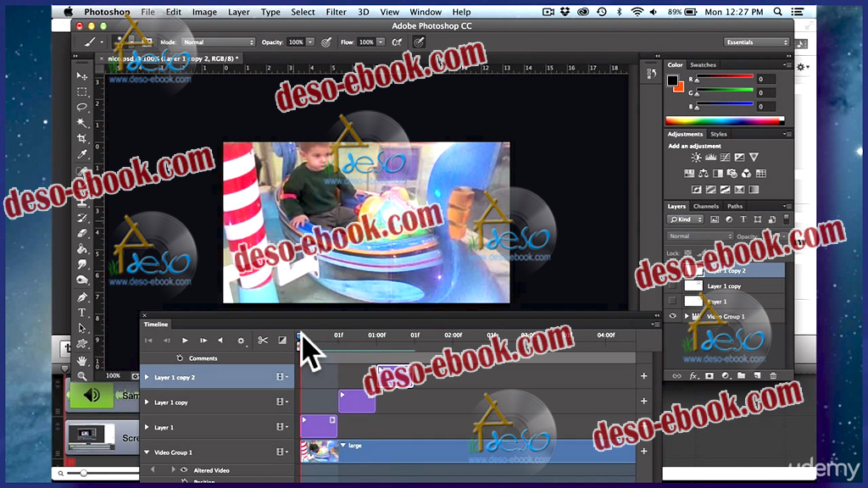Screen dimensions: 868x488
Task: Play the timeline video
Action: pyautogui.click(x=185, y=341)
